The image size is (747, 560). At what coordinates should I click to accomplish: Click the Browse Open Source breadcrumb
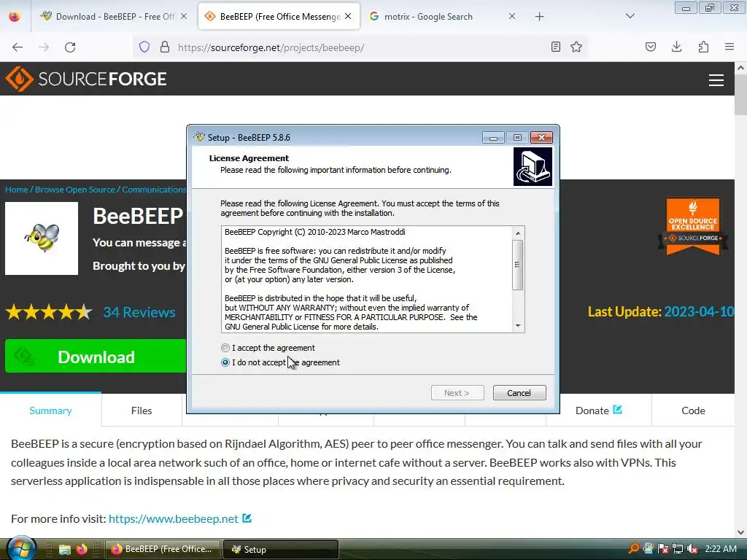(75, 190)
